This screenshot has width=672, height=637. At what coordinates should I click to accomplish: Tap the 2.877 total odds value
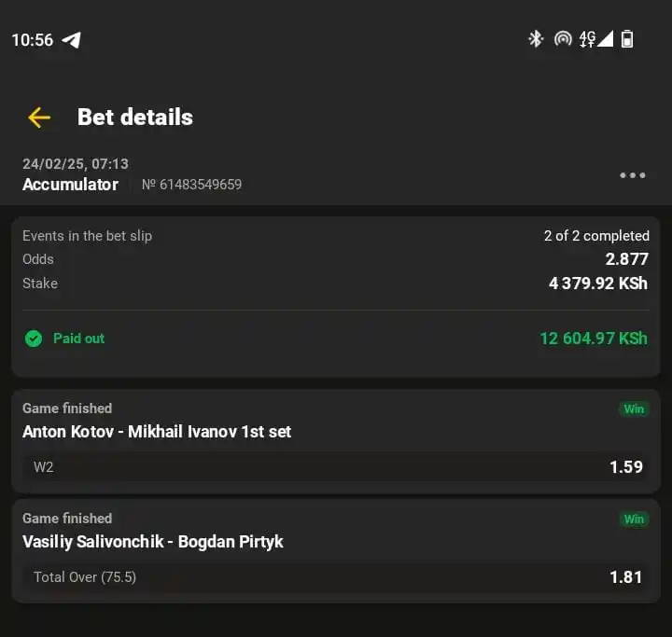pos(626,259)
